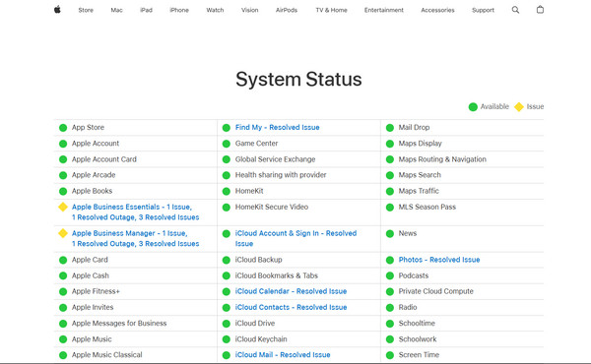Open iCloud Calendar - Resolved Issue link
The height and width of the screenshot is (364, 591).
point(291,291)
